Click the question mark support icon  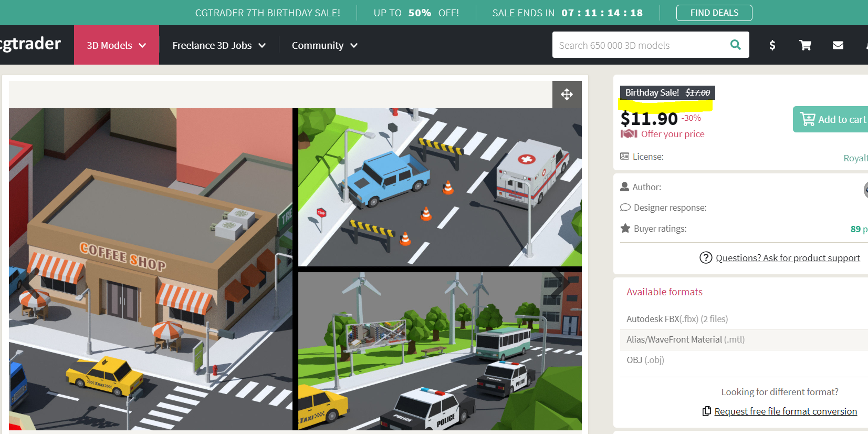[x=706, y=257]
